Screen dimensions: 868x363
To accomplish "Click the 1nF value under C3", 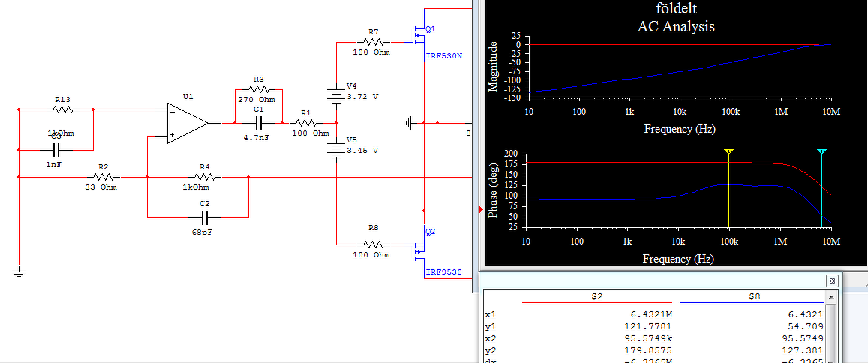I will (x=55, y=165).
